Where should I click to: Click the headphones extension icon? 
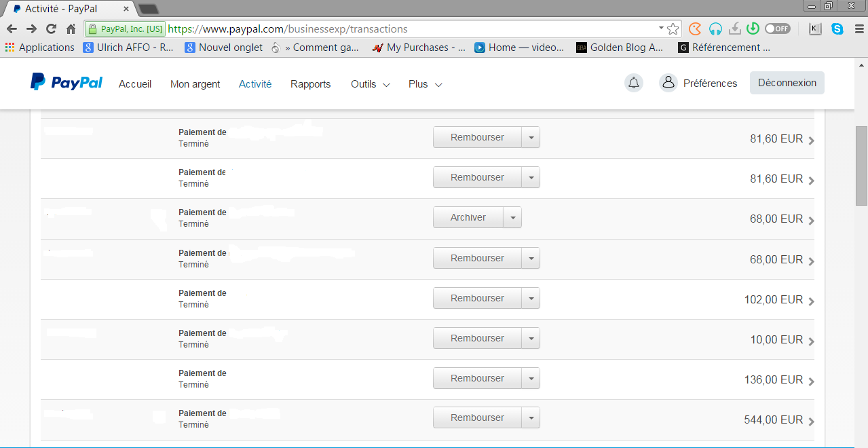(715, 29)
